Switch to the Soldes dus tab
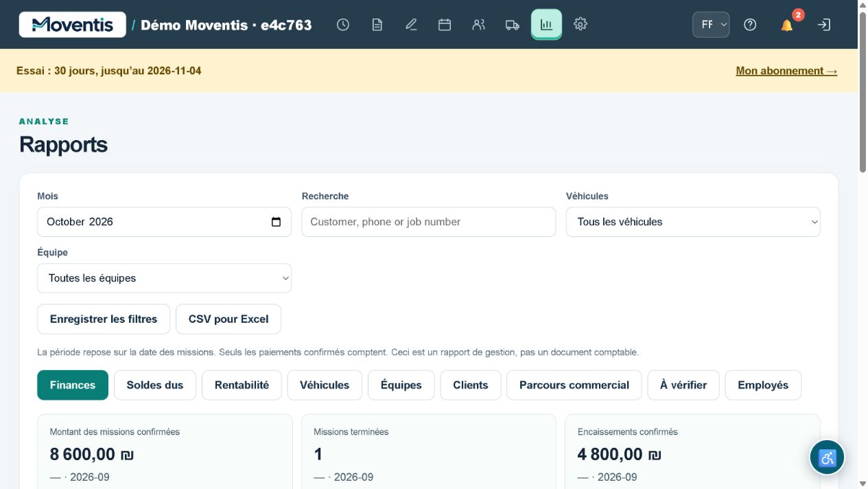Viewport: 868px width, 489px height. [x=155, y=385]
